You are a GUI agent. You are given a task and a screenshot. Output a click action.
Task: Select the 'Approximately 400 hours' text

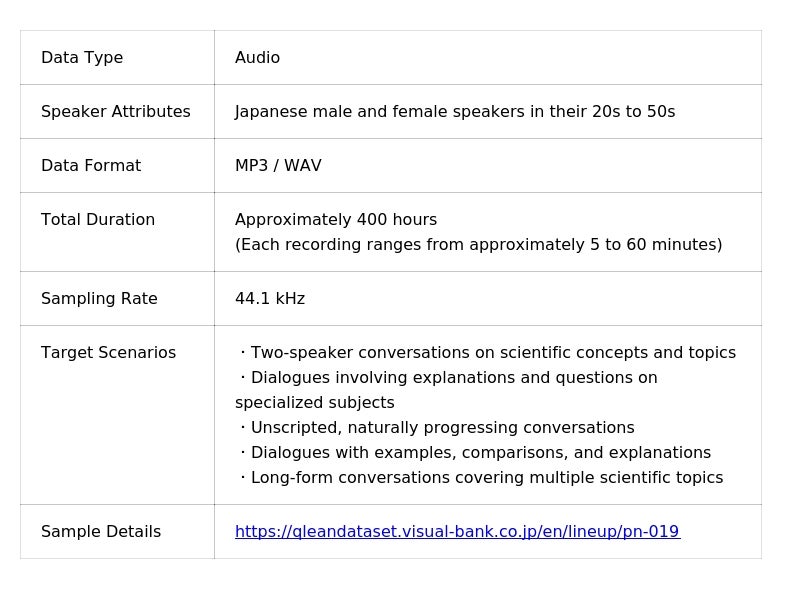coord(335,220)
